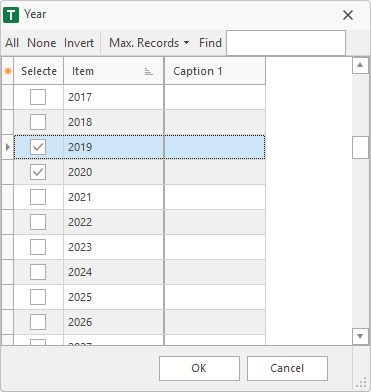The height and width of the screenshot is (392, 371).
Task: Click the orange asterisk column chooser icon
Action: 8,71
